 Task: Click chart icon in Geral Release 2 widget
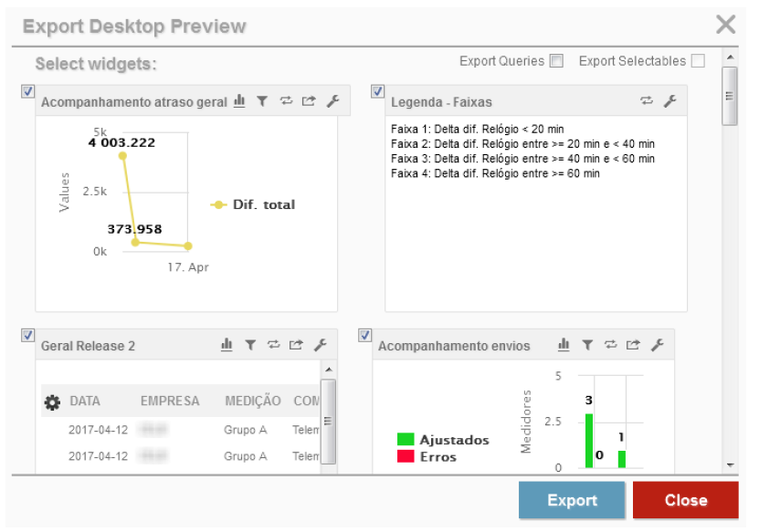pyautogui.click(x=227, y=345)
